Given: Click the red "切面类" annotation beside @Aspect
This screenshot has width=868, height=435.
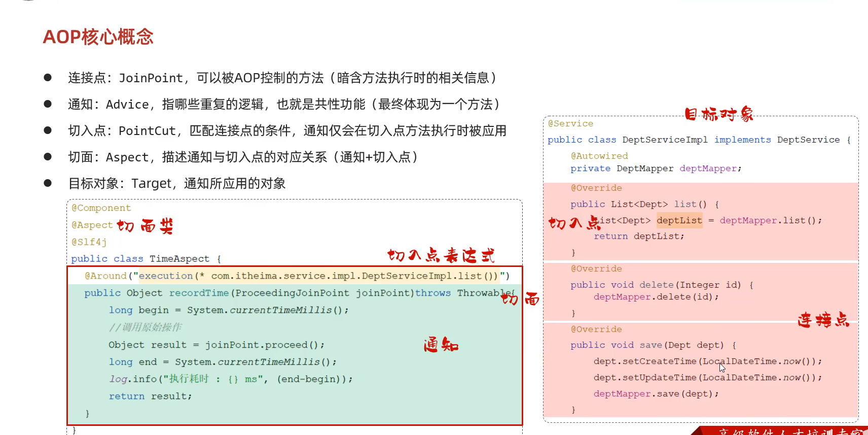Looking at the screenshot, I should point(145,226).
